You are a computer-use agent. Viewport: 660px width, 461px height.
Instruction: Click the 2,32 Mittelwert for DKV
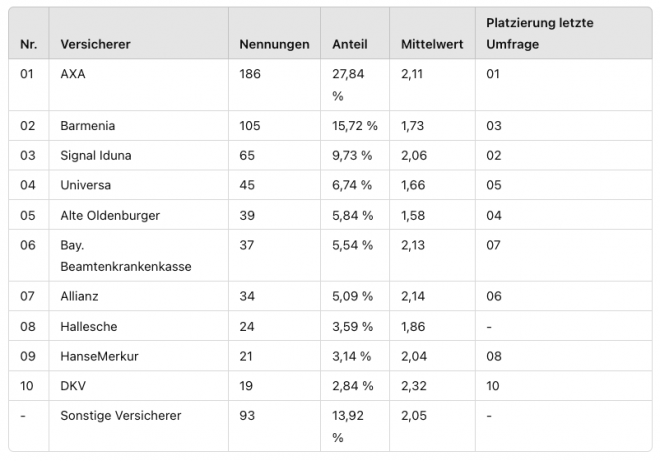pos(413,386)
